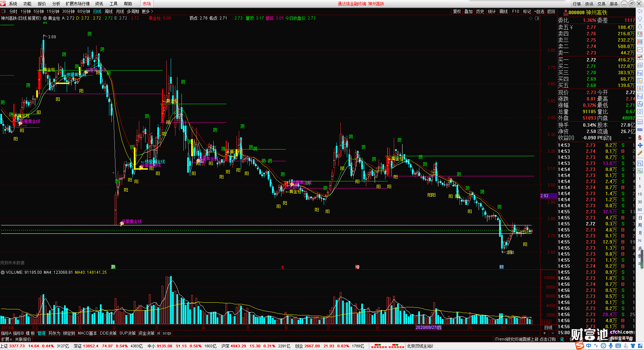644x350 pixels.
Task: Switch to the 资金决策 indicator tab
Action: point(146,333)
